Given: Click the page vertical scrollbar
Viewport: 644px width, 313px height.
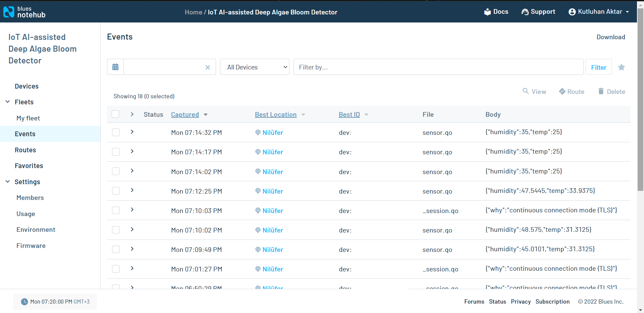Looking at the screenshot, I should pyautogui.click(x=640, y=101).
